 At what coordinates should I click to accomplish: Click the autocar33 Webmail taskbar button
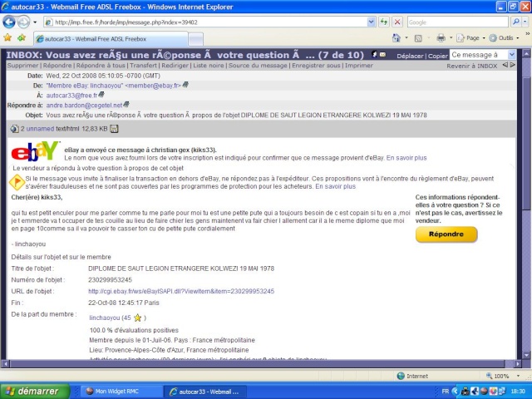(x=205, y=392)
